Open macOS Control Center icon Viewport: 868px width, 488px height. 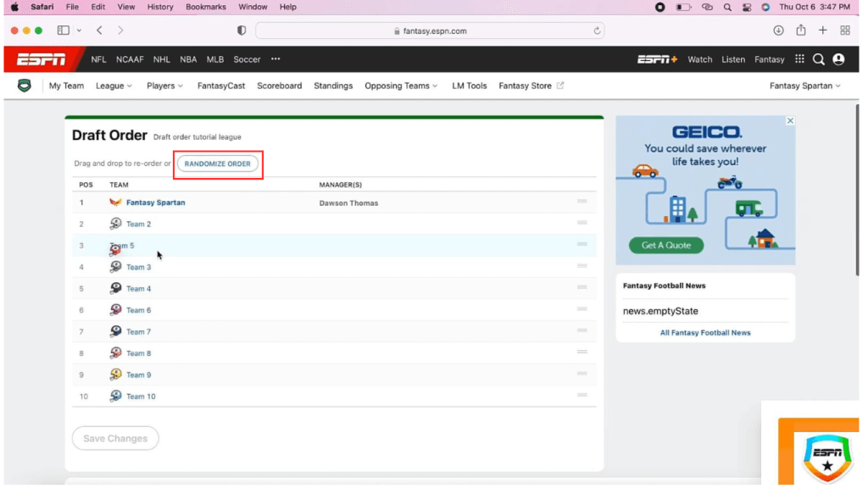tap(747, 7)
